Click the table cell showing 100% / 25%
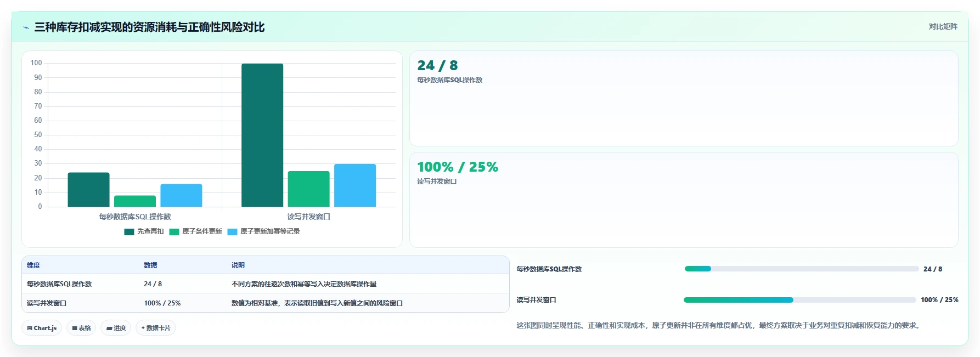The width and height of the screenshot is (980, 357). click(x=162, y=303)
